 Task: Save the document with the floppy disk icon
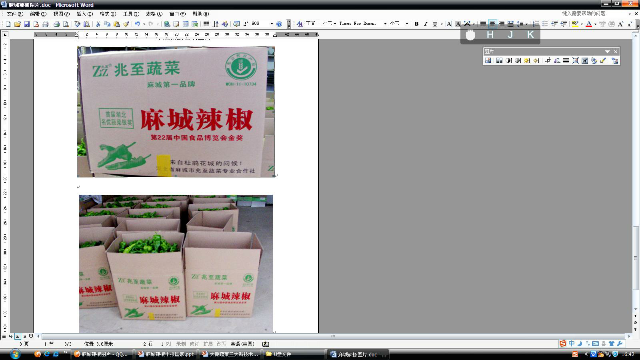click(x=27, y=24)
